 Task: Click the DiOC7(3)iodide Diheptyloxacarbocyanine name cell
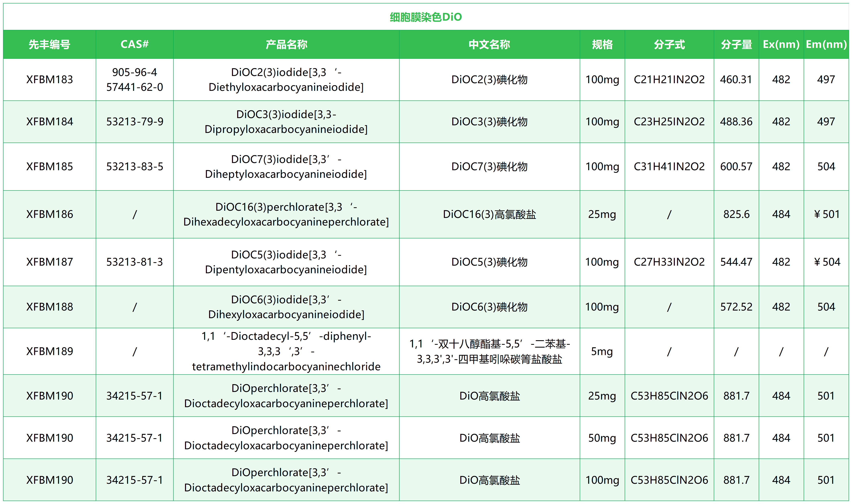pyautogui.click(x=286, y=166)
